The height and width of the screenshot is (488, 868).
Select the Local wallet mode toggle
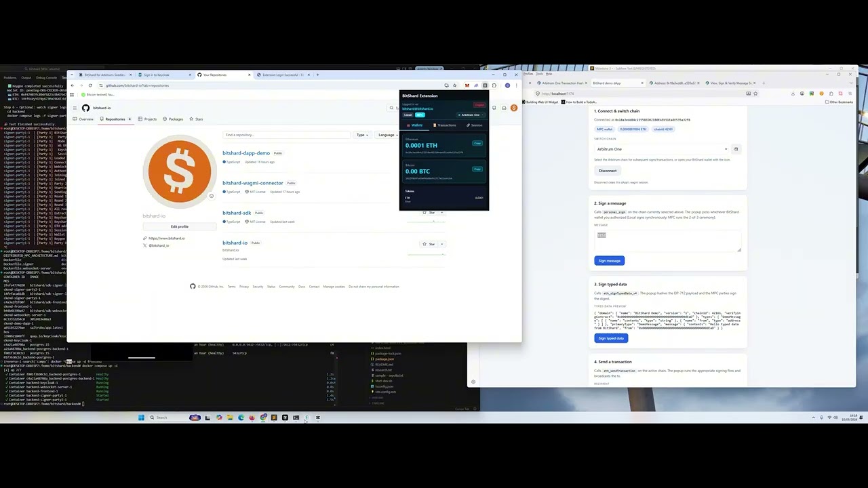click(x=408, y=115)
